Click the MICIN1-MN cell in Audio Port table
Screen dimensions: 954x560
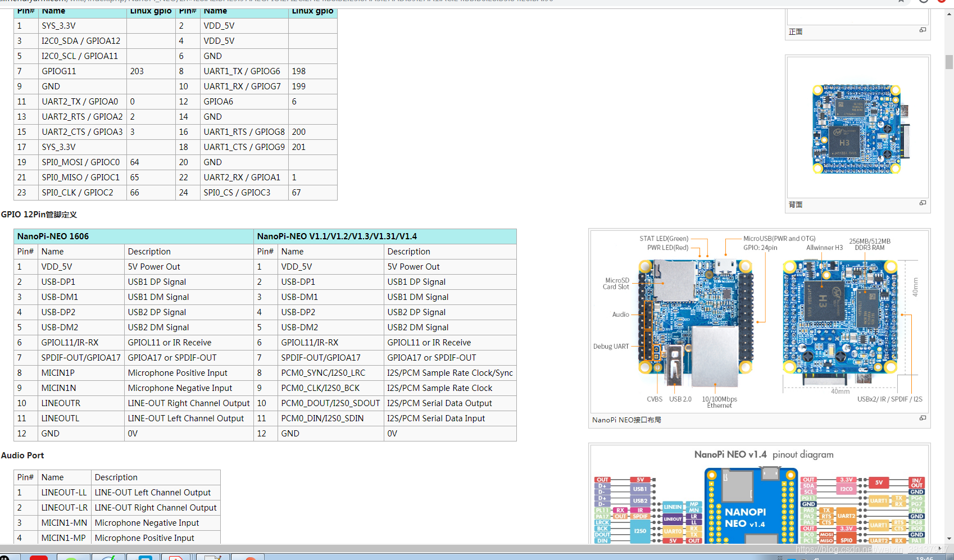64,523
